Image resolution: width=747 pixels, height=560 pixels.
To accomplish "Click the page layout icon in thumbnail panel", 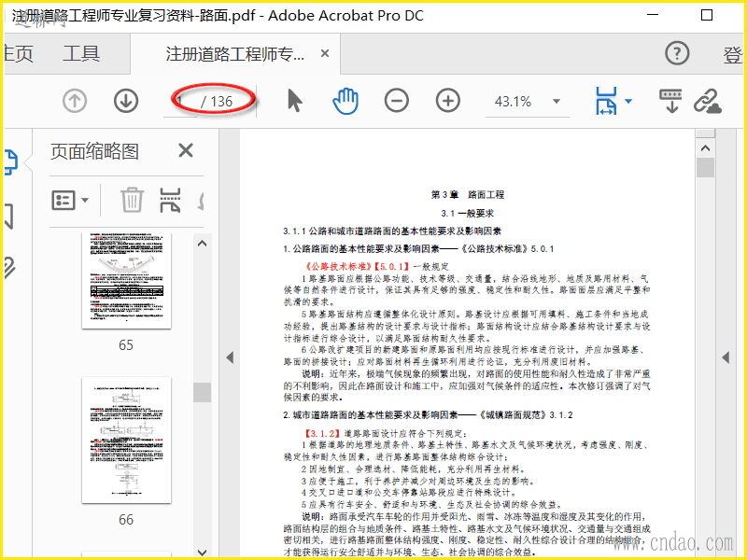I will click(x=170, y=200).
